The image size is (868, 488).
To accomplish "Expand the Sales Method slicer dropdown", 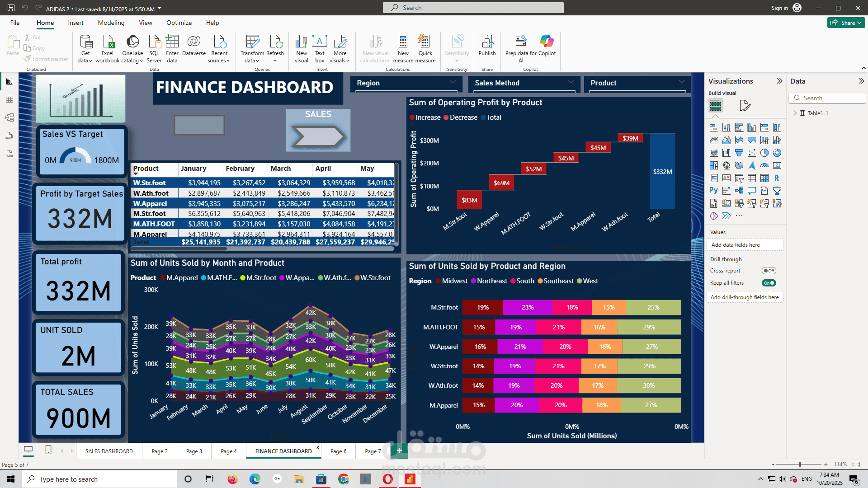I will [571, 82].
